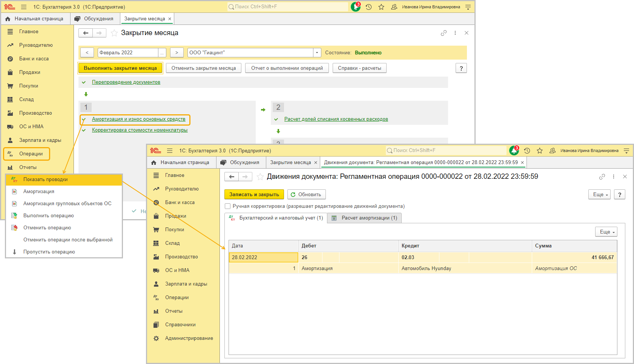
Task: Open notifications bell in back window
Action: tap(356, 7)
